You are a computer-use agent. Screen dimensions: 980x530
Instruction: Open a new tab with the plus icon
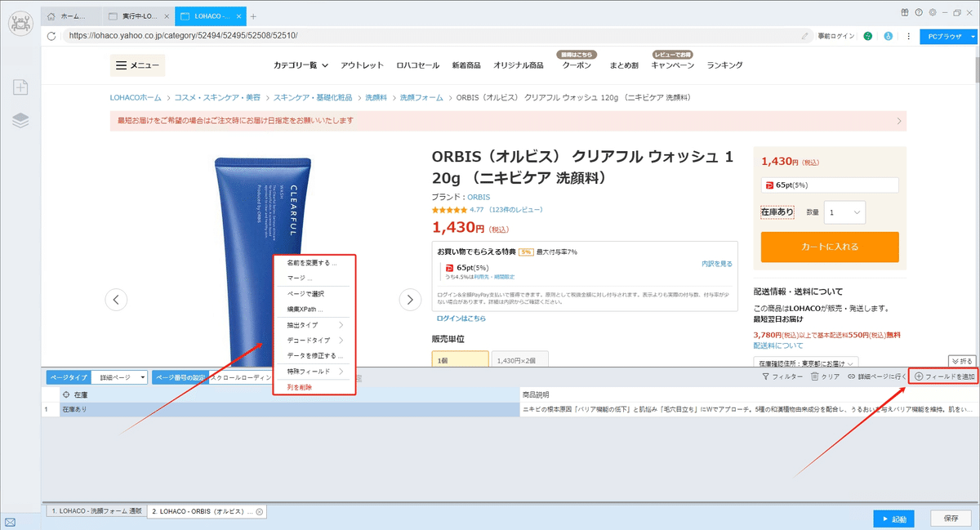click(x=253, y=16)
